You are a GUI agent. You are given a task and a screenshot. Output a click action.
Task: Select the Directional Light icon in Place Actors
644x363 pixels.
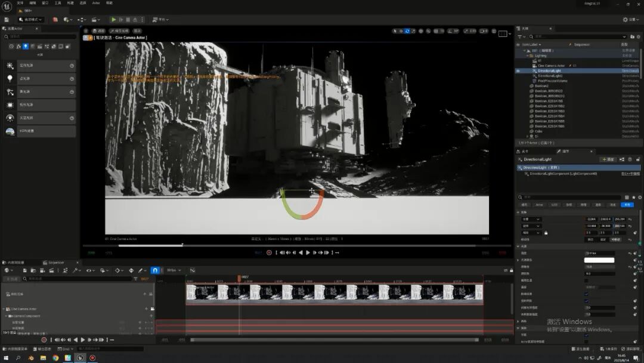(x=10, y=66)
